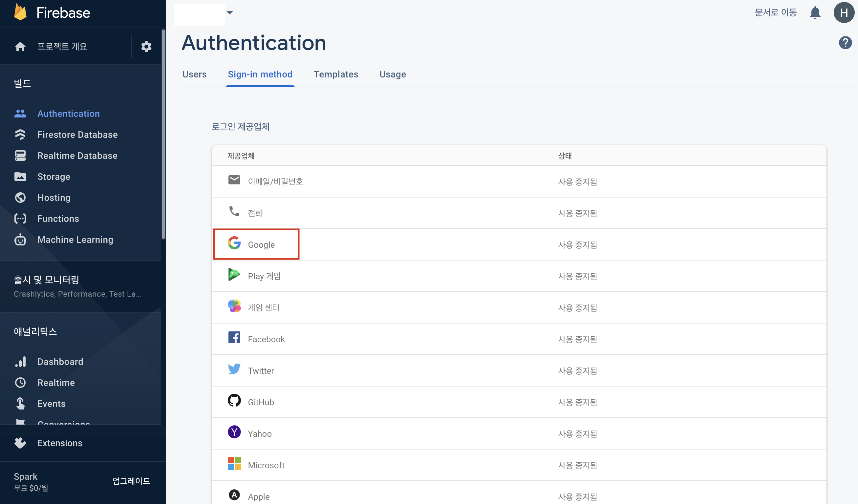Click the project overview home icon
Viewport: 858px width, 504px height.
tap(20, 46)
